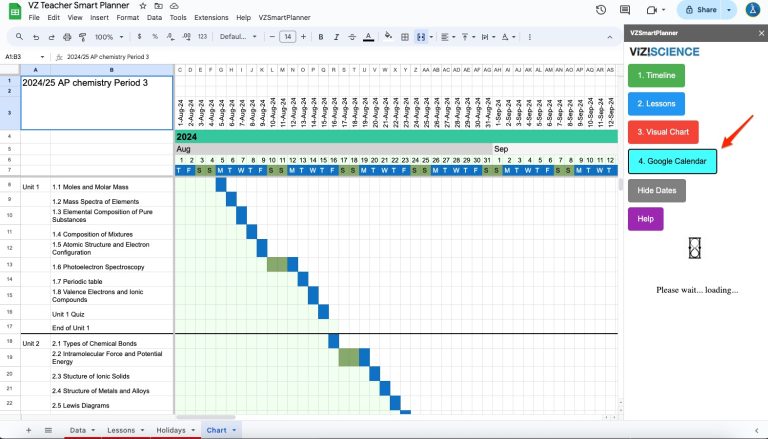Image resolution: width=768 pixels, height=439 pixels.
Task: Format as currency with dollar icon
Action: 140,37
